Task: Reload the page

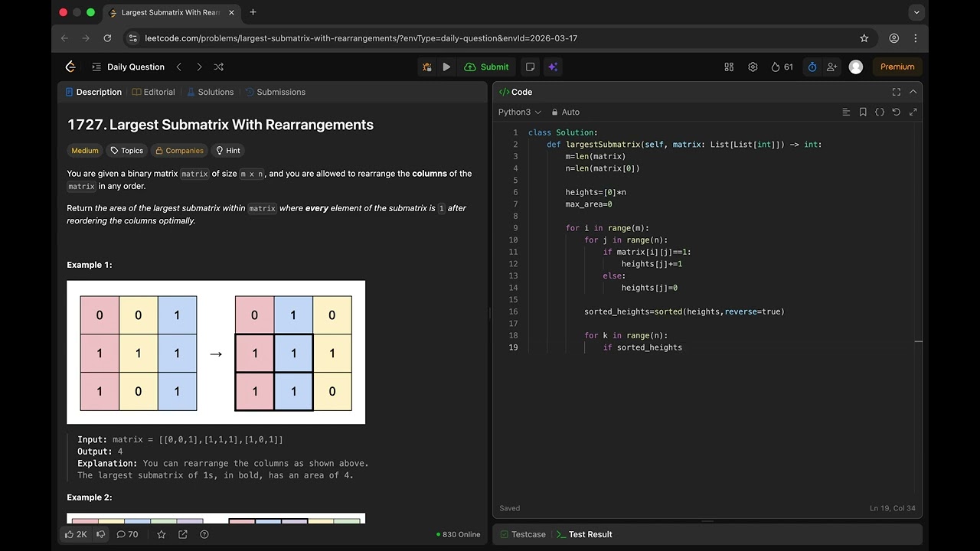Action: click(x=107, y=38)
